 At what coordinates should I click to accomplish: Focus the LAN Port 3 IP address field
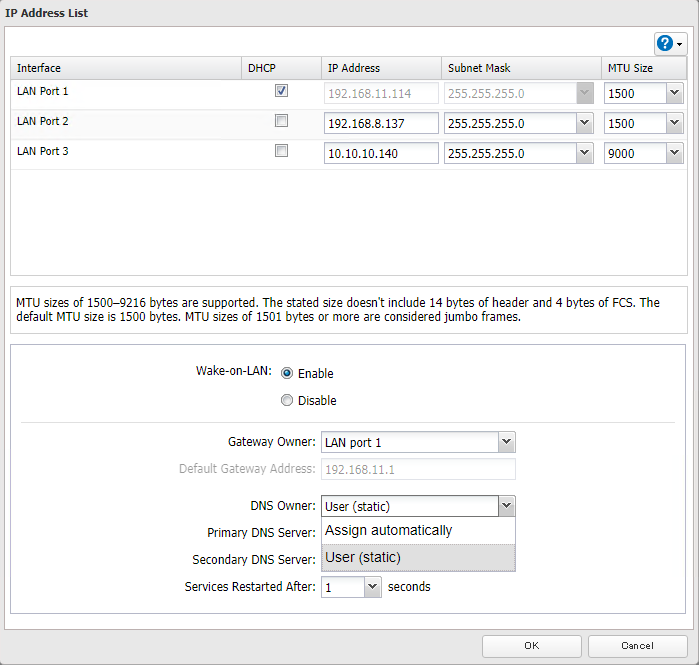tap(381, 153)
